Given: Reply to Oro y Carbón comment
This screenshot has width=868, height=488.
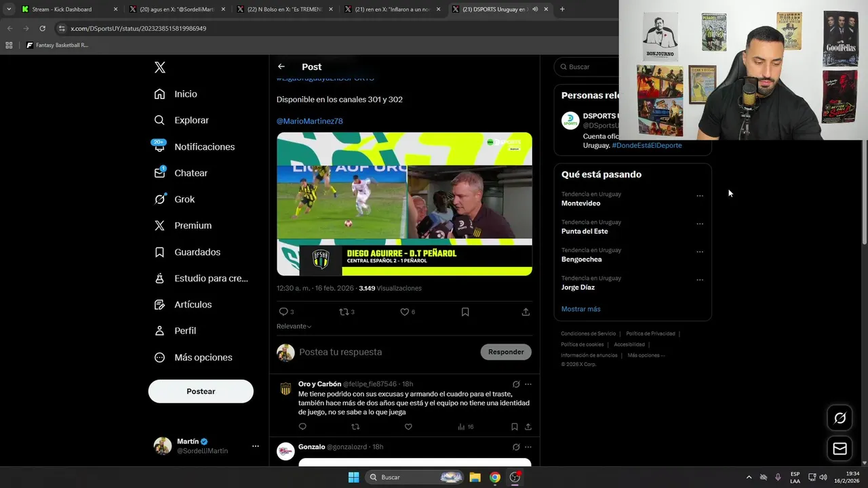Looking at the screenshot, I should click(302, 427).
